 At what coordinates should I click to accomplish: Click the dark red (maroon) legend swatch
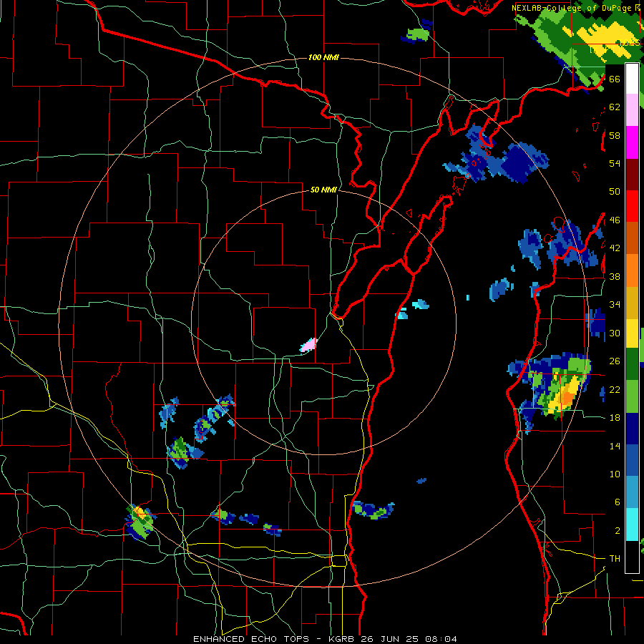(632, 175)
